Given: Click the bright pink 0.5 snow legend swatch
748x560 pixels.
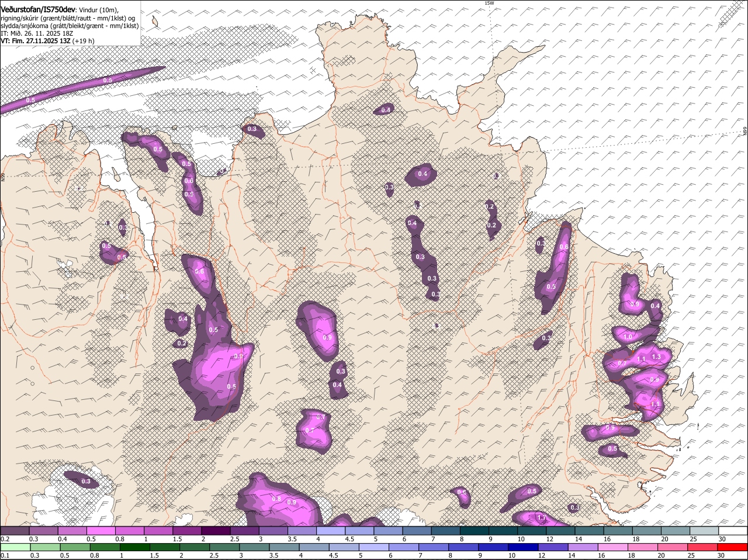Looking at the screenshot, I should pos(101,531).
